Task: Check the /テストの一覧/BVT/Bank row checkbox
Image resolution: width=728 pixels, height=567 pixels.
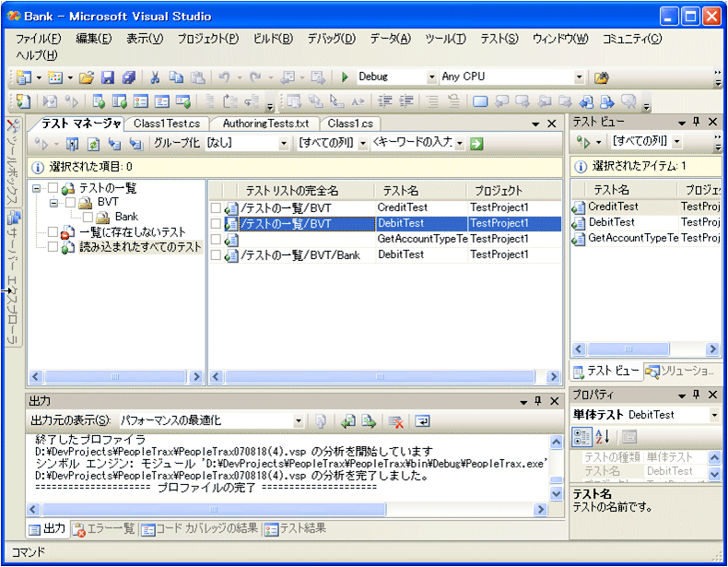Action: (x=216, y=255)
